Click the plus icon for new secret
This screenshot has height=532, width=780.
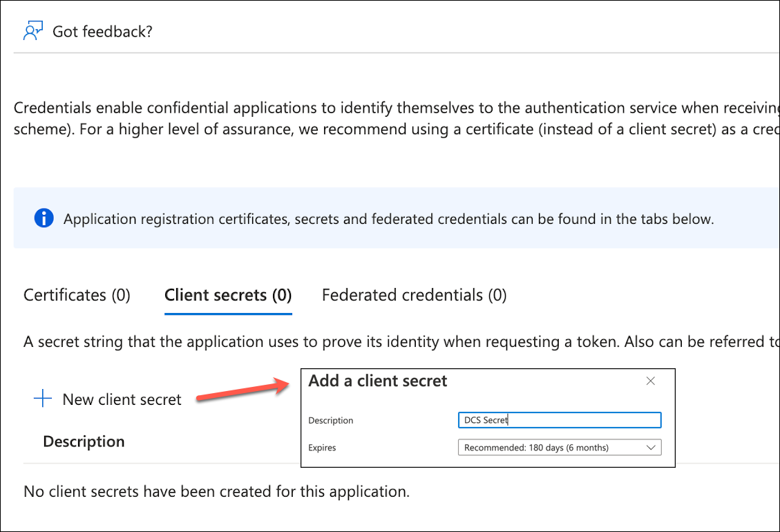[43, 399]
